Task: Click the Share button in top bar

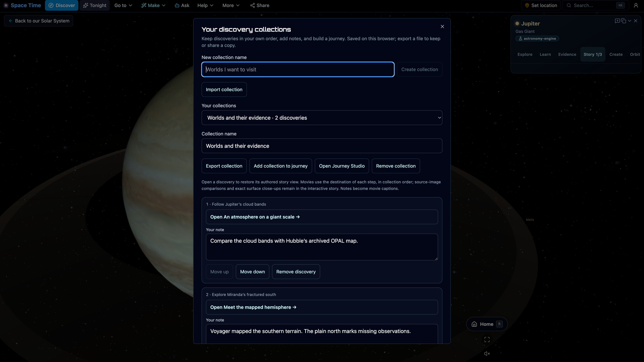Action: point(260,5)
